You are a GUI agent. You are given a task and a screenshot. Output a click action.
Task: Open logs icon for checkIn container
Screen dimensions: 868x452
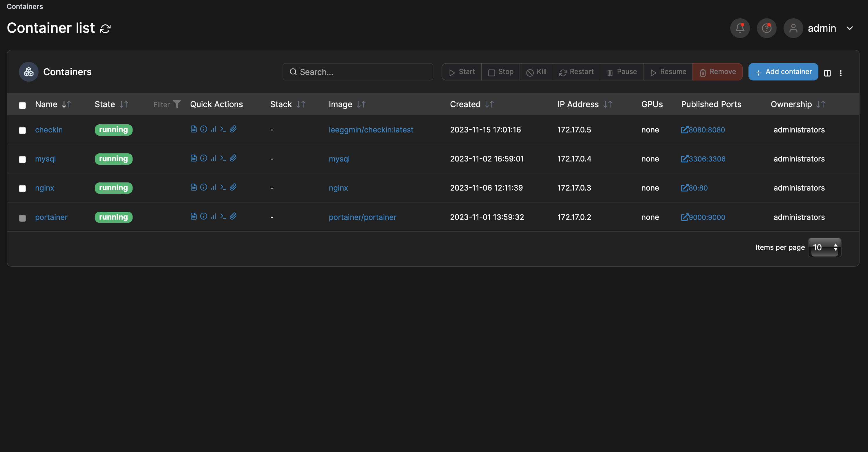(x=194, y=129)
